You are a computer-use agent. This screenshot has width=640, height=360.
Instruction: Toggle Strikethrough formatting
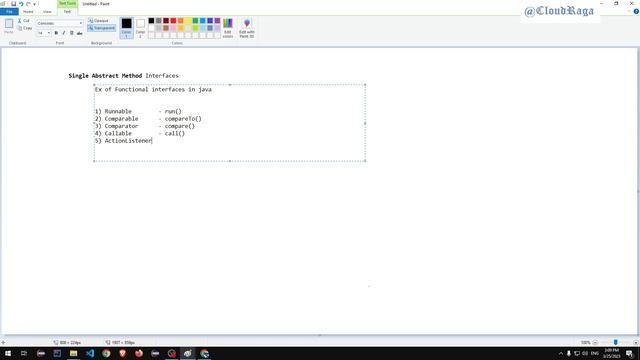[80, 33]
